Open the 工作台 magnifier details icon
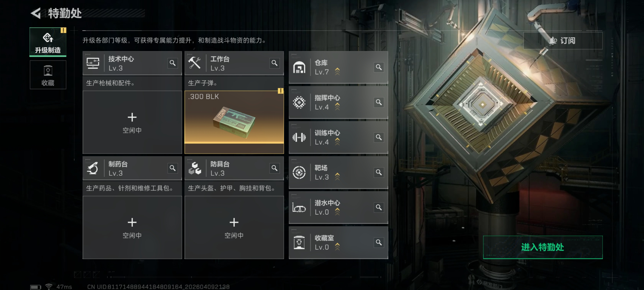 pyautogui.click(x=274, y=63)
